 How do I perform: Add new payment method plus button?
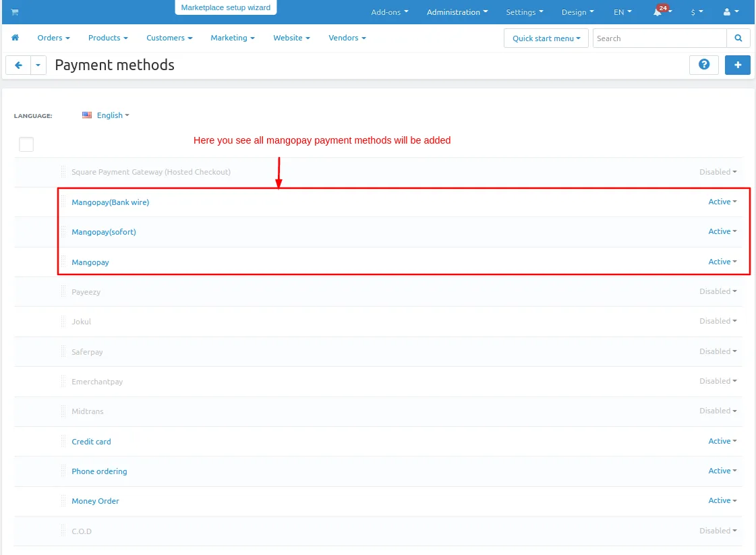[x=738, y=65]
